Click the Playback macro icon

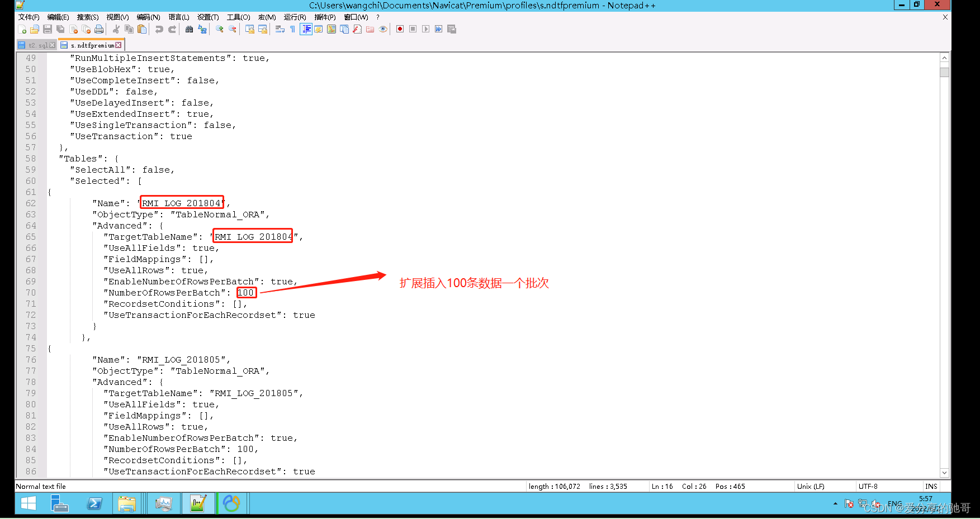pyautogui.click(x=426, y=29)
